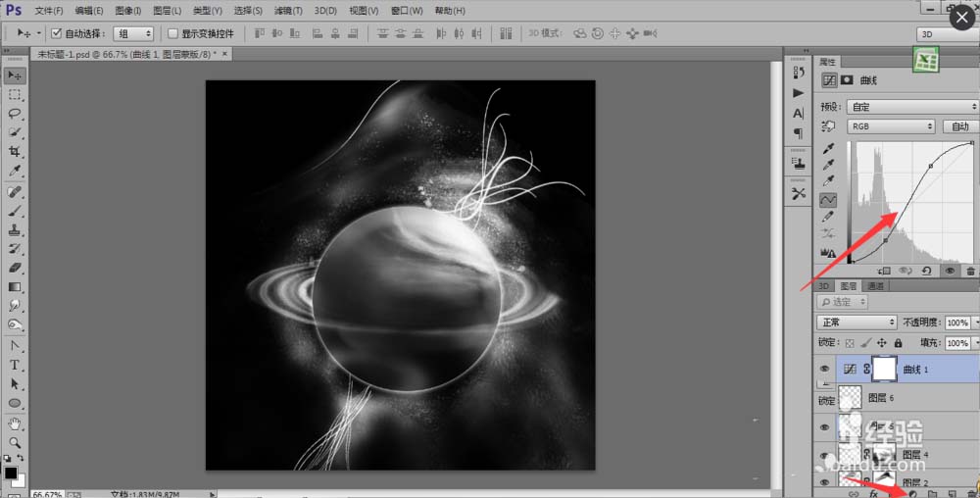Select the pencil draw-curve tool
Viewport: 980px width, 498px height.
click(x=828, y=216)
